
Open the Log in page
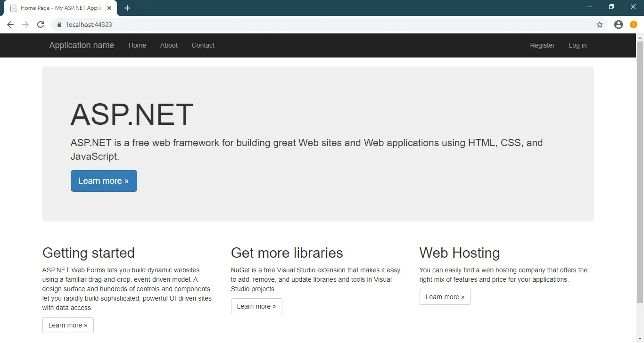pos(578,45)
